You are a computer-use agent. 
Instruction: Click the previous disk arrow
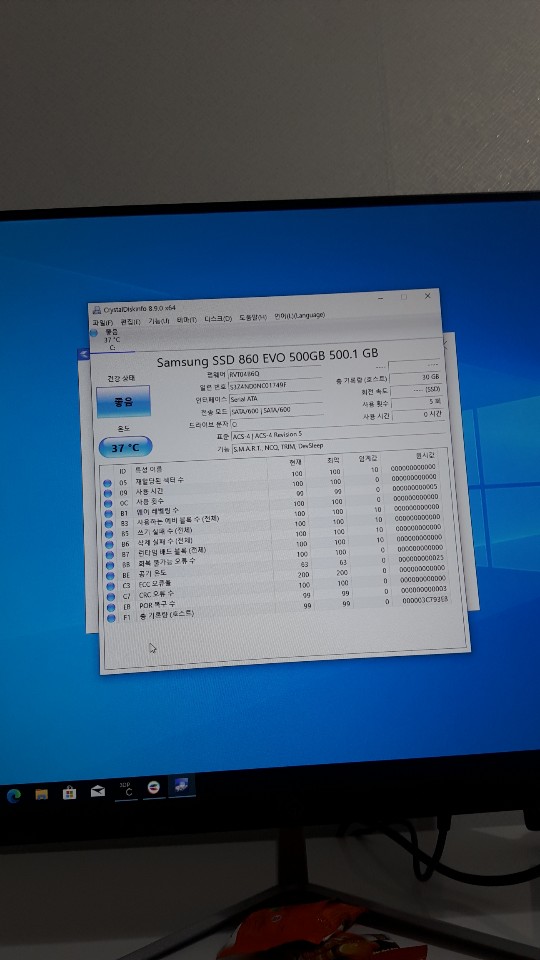[x=84, y=354]
